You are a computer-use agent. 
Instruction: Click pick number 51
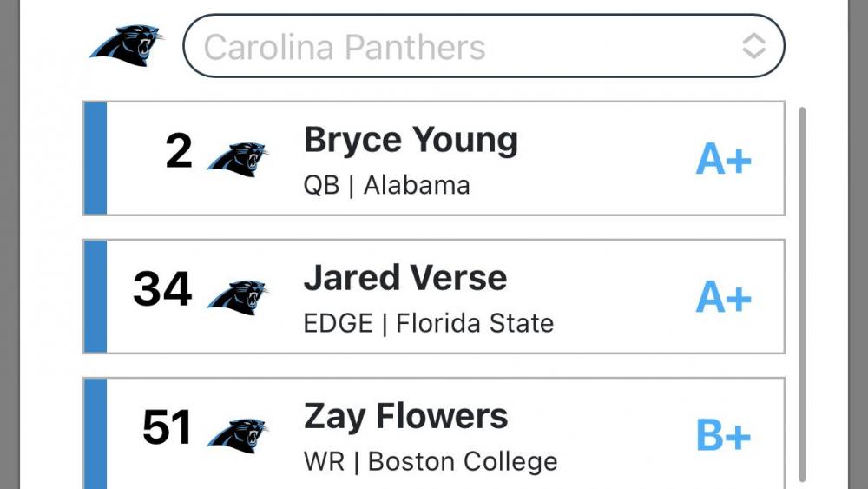point(166,427)
